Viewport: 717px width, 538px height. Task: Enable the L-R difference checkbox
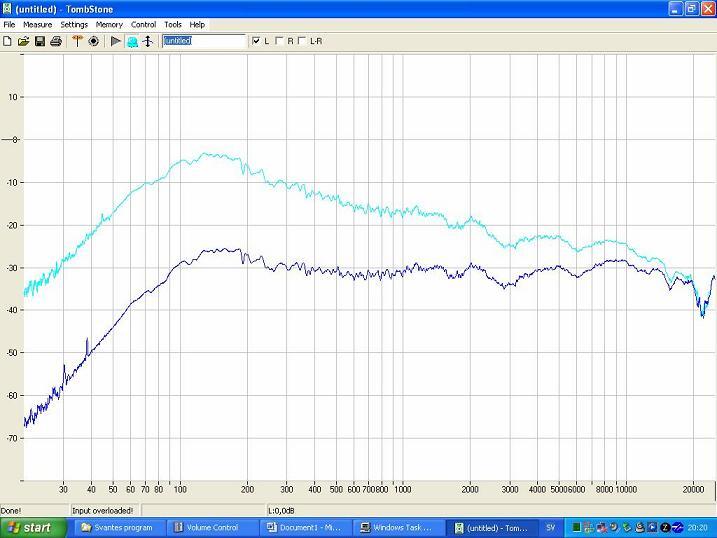(301, 41)
